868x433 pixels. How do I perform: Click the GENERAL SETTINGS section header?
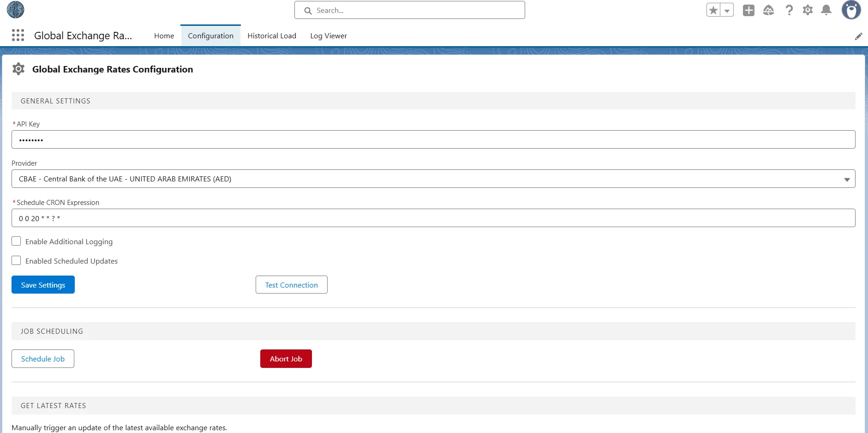tap(433, 101)
